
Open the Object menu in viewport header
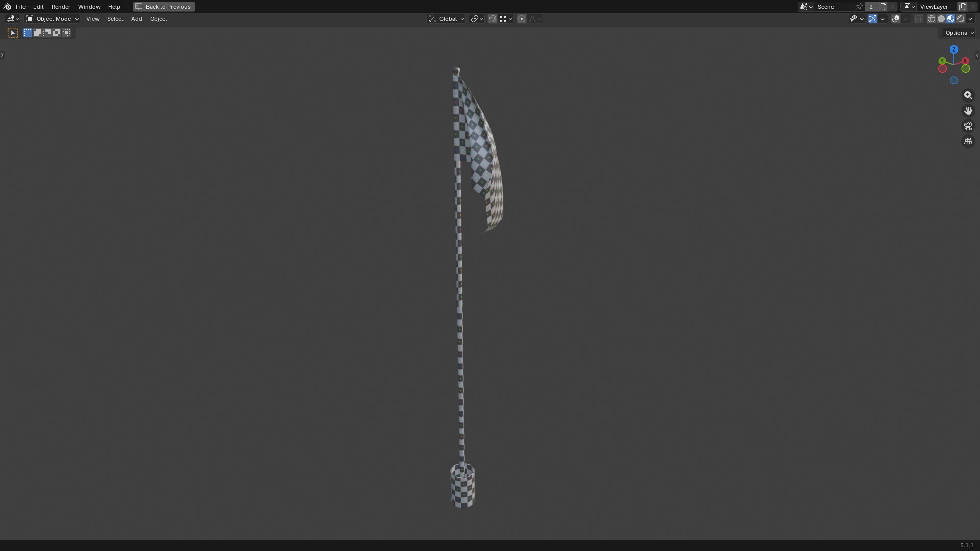[x=158, y=19]
